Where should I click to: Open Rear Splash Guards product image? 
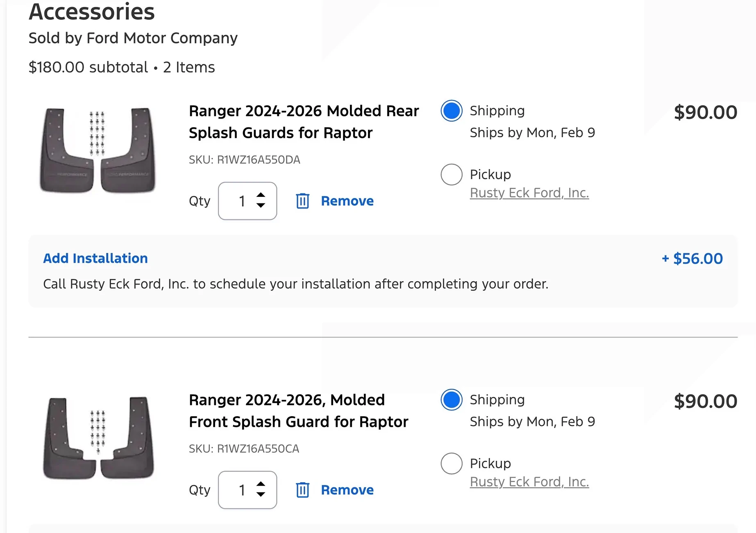[98, 150]
